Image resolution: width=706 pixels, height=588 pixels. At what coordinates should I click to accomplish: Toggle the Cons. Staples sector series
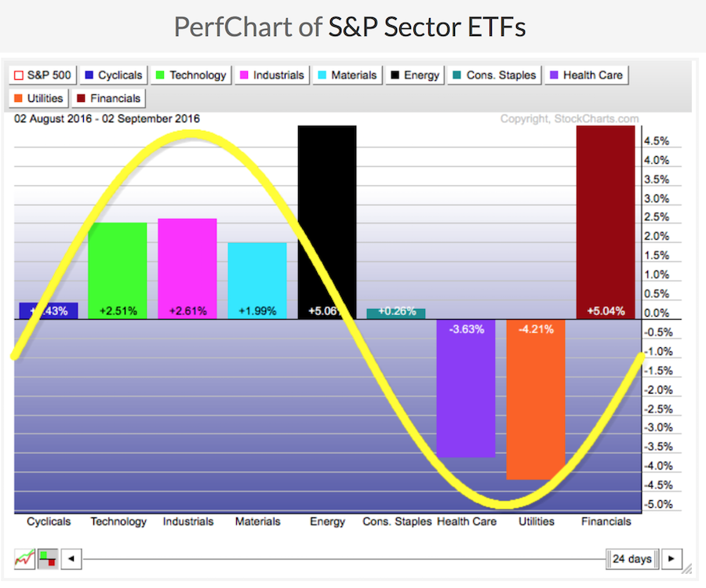click(x=494, y=75)
